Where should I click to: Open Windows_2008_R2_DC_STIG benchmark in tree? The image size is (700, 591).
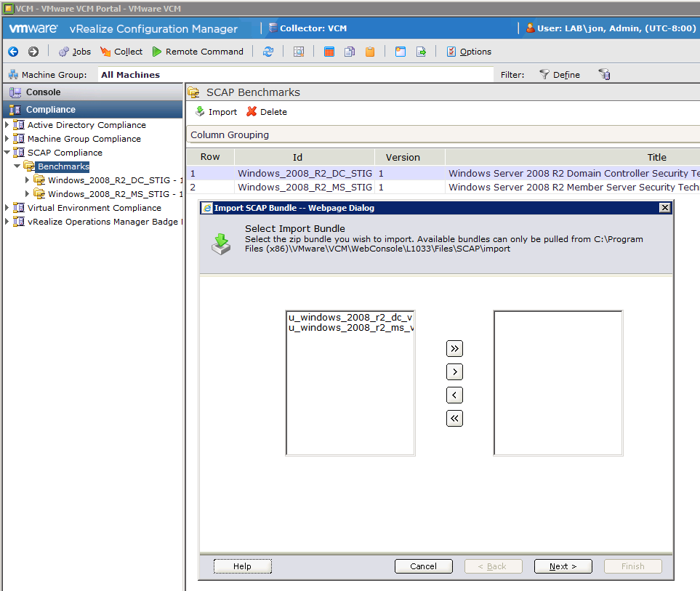[x=115, y=180]
